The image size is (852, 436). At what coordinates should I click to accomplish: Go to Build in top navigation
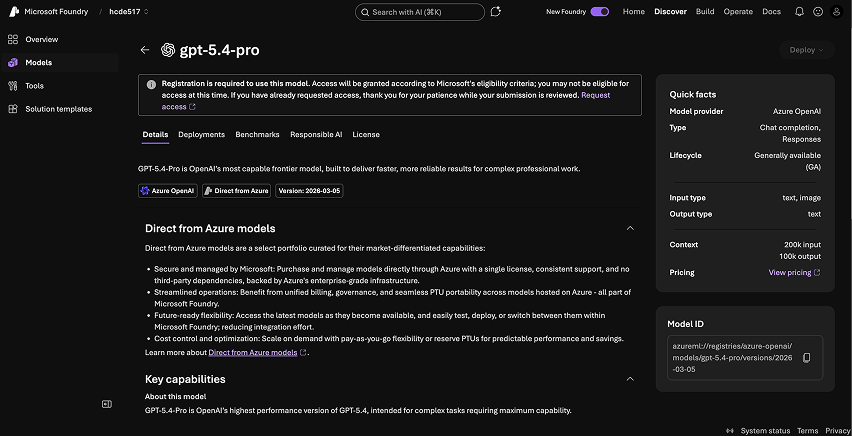[x=705, y=12]
